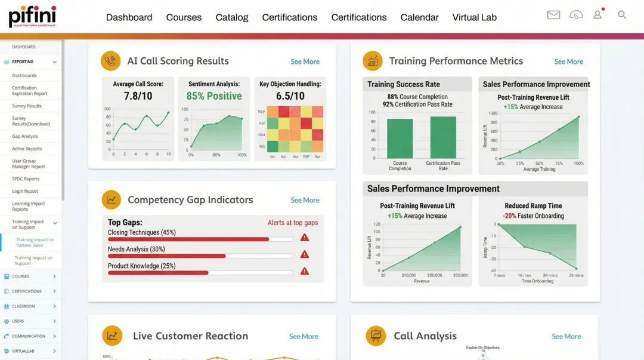This screenshot has height=360, width=644.
Task: Click the Call Analysis panel icon
Action: 375,336
